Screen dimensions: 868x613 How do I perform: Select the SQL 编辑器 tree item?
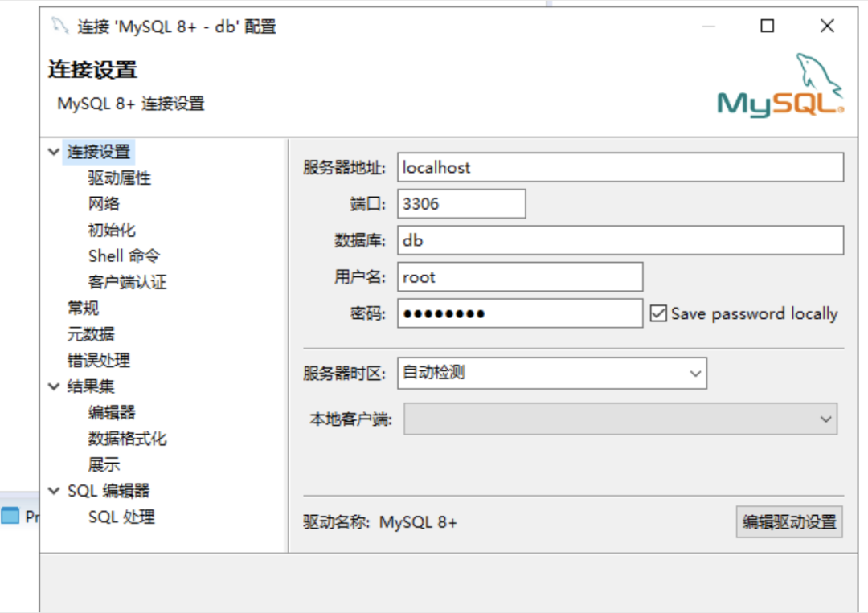pyautogui.click(x=108, y=490)
